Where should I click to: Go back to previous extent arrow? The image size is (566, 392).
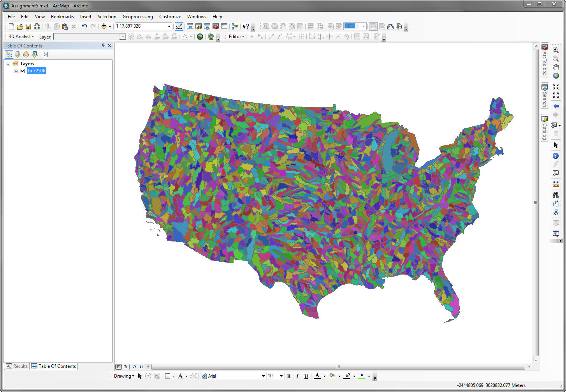tap(555, 106)
